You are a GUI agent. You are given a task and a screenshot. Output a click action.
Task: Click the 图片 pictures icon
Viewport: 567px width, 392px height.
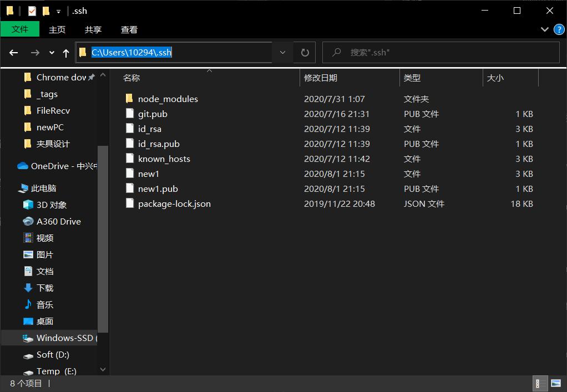click(28, 254)
